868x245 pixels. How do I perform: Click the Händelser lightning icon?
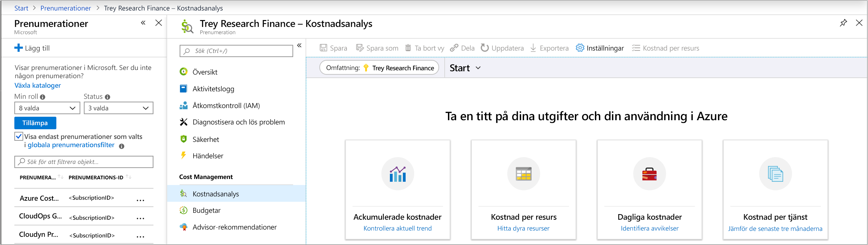[x=183, y=155]
